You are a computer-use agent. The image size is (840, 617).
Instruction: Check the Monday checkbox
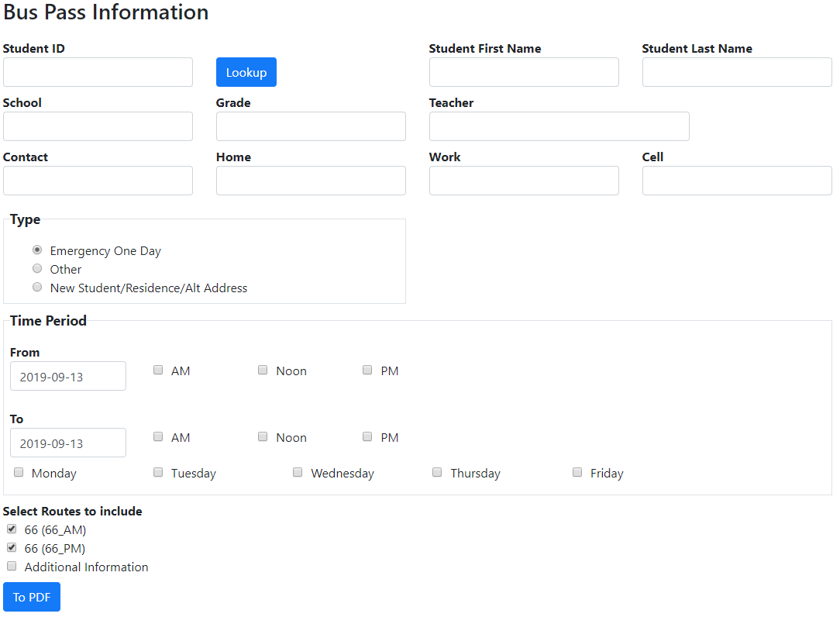point(19,473)
